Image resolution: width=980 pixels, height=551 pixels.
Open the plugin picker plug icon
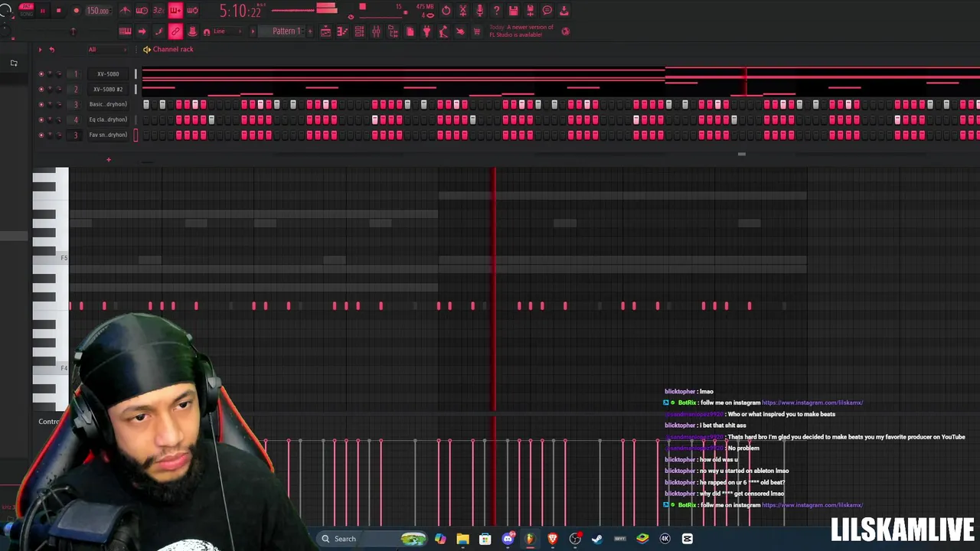pos(426,31)
